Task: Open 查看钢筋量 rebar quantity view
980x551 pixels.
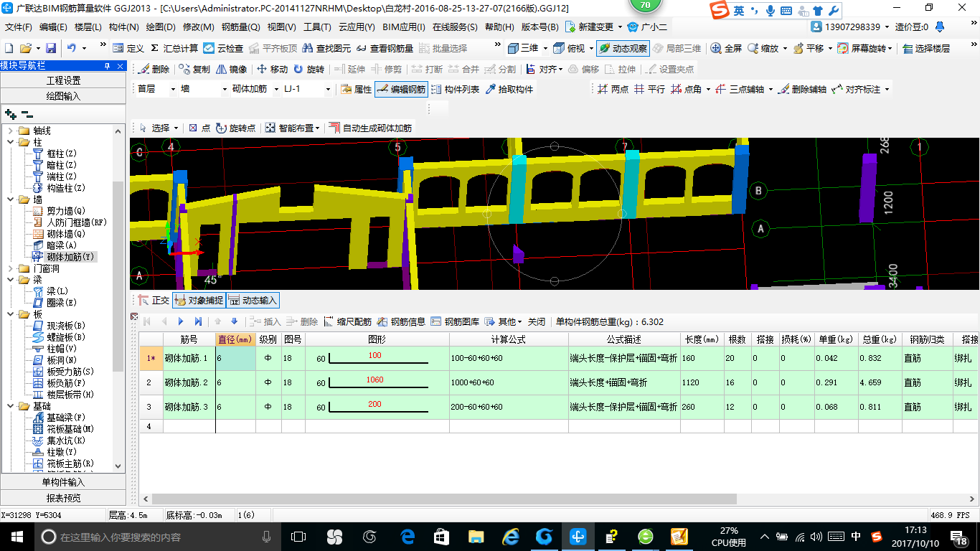Action: point(385,48)
